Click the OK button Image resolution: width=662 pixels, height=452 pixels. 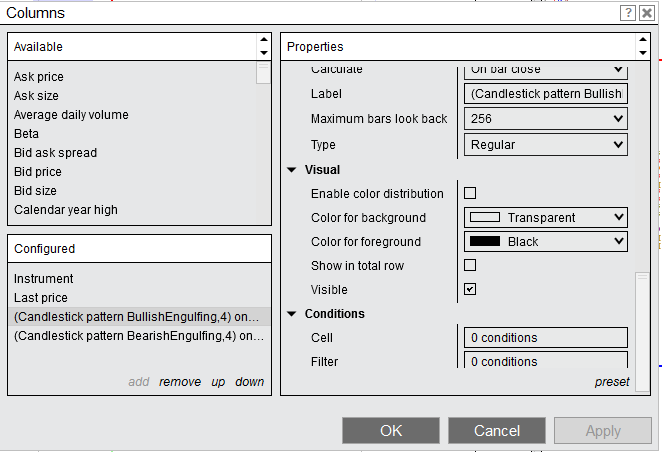click(x=391, y=430)
